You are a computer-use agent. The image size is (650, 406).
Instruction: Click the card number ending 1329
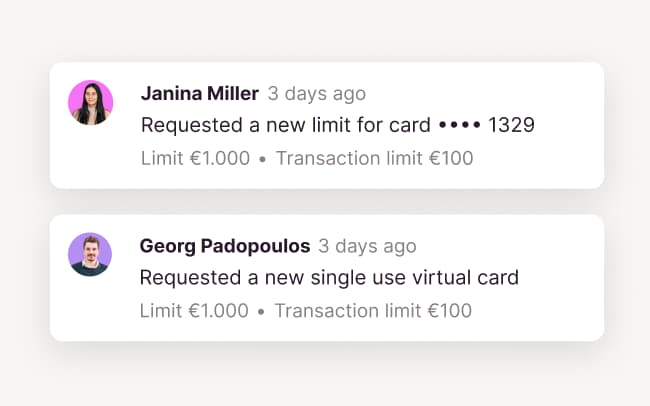pos(512,125)
